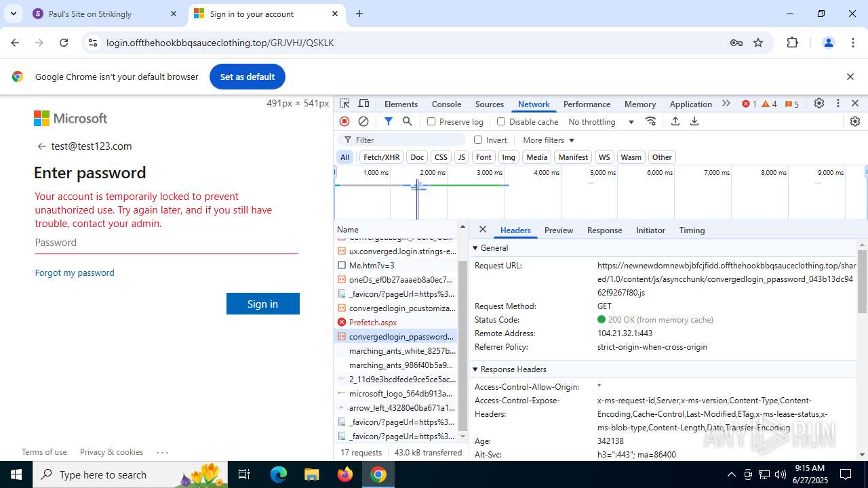
Task: Reload the page
Action: pyautogui.click(x=64, y=43)
